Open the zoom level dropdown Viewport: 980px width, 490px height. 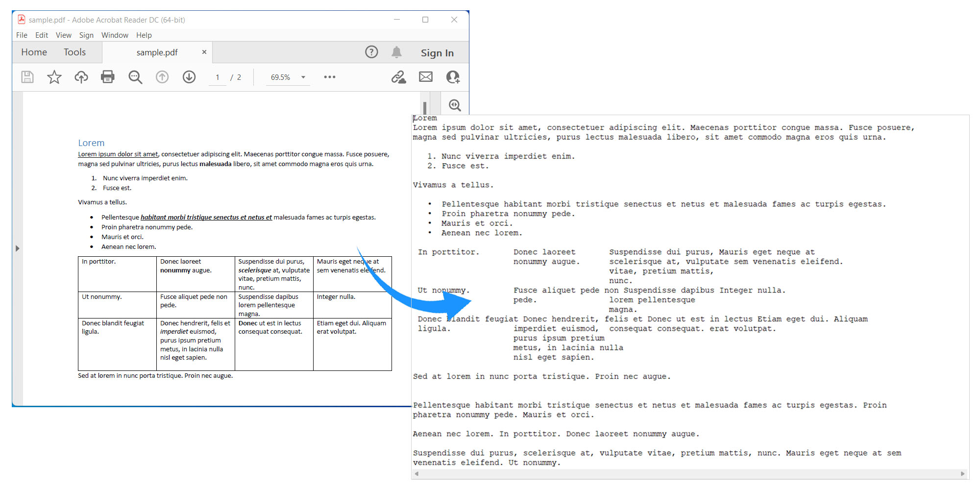[303, 77]
